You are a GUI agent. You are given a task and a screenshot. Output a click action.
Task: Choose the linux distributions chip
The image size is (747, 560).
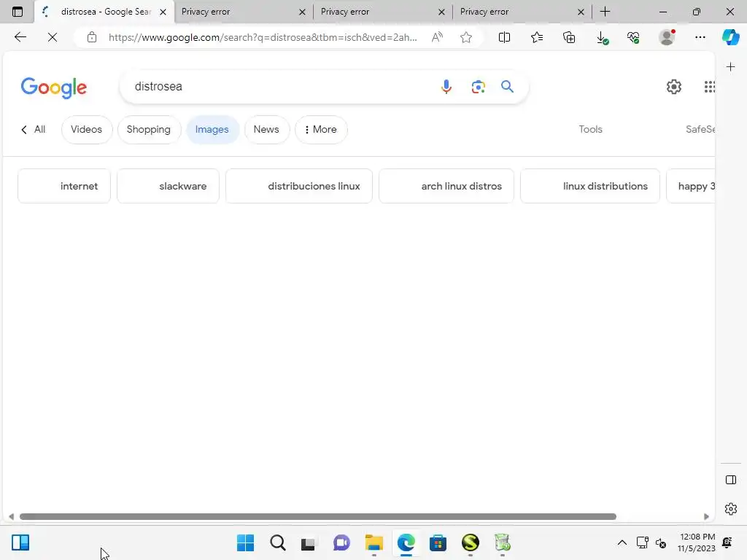589,186
